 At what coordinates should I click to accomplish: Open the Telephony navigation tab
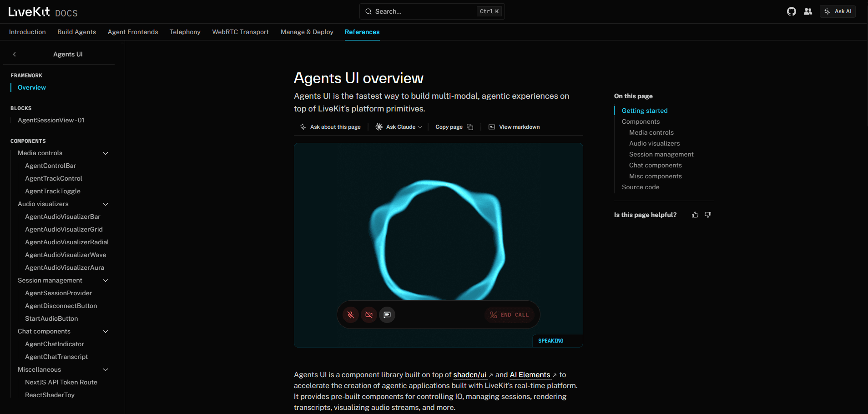[x=185, y=32]
